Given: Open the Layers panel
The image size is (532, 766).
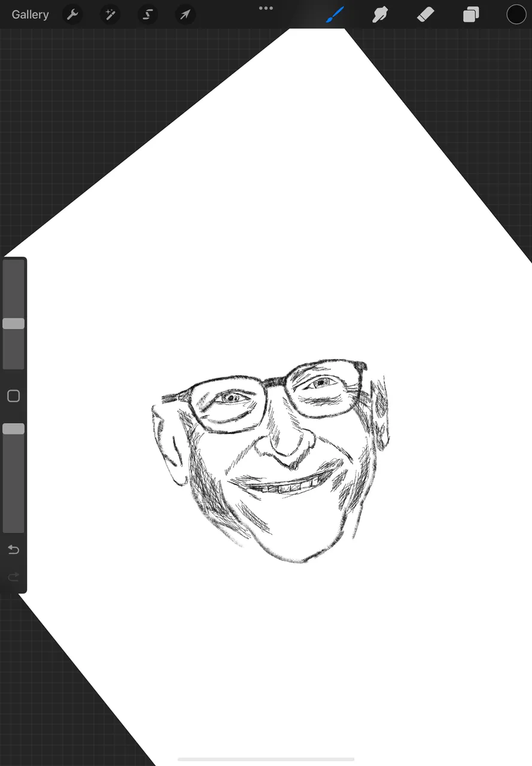Looking at the screenshot, I should pyautogui.click(x=471, y=14).
